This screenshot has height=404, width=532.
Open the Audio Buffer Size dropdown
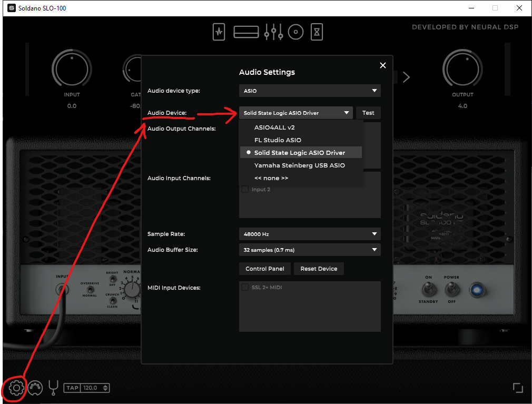[310, 250]
